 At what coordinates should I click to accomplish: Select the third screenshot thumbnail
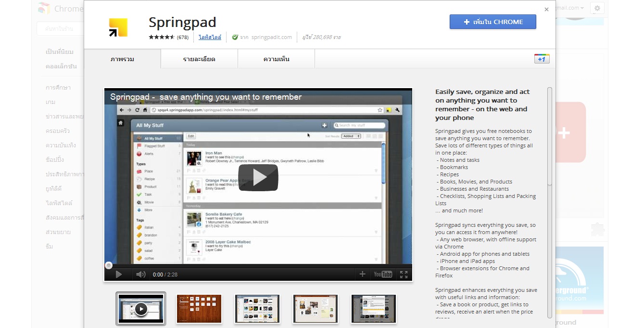tap(257, 309)
